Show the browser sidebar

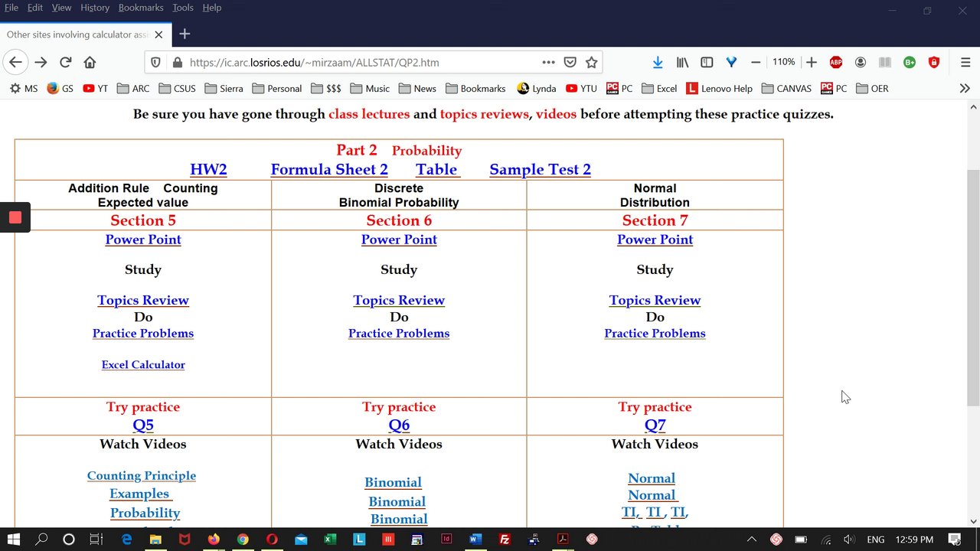[x=707, y=62]
